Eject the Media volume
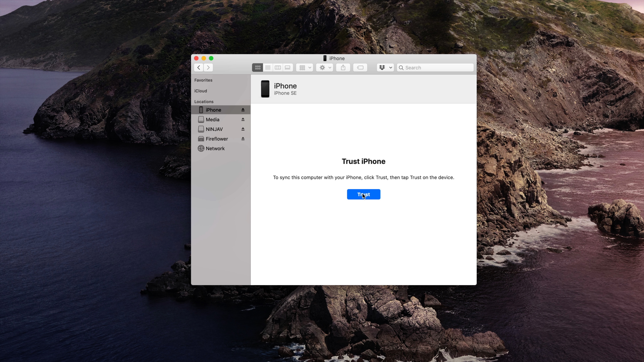The width and height of the screenshot is (644, 362). point(243,119)
